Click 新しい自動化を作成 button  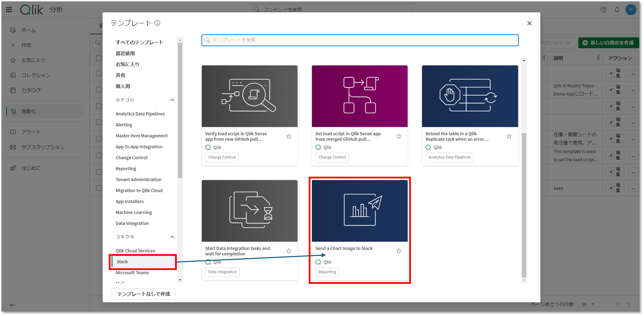(x=608, y=43)
